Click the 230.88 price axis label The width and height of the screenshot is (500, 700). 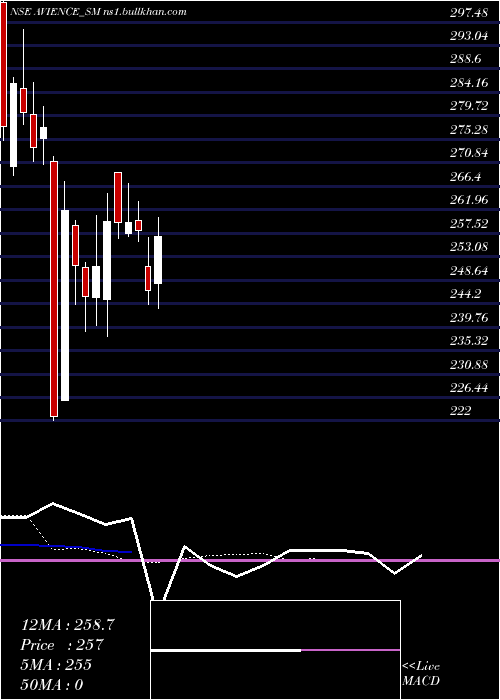tap(469, 365)
